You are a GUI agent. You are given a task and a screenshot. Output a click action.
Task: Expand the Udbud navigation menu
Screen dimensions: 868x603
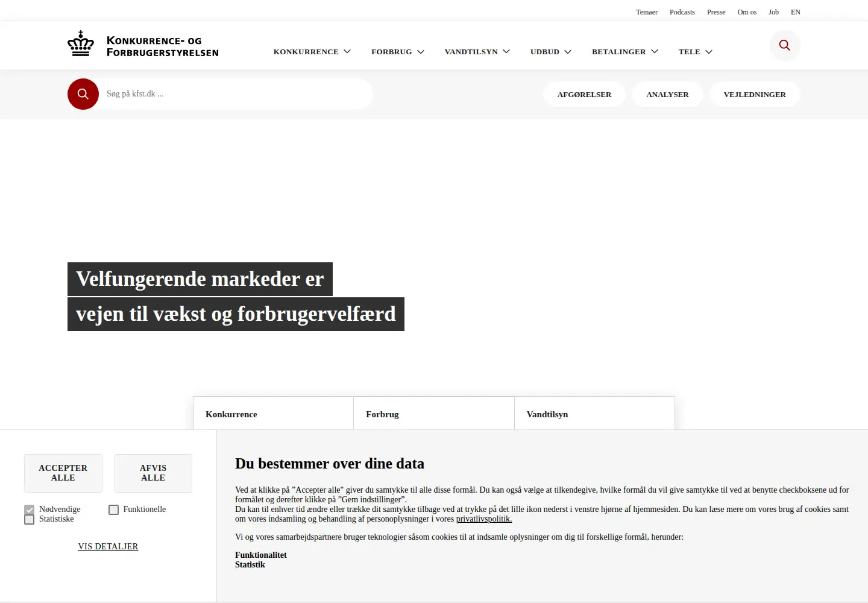point(551,52)
